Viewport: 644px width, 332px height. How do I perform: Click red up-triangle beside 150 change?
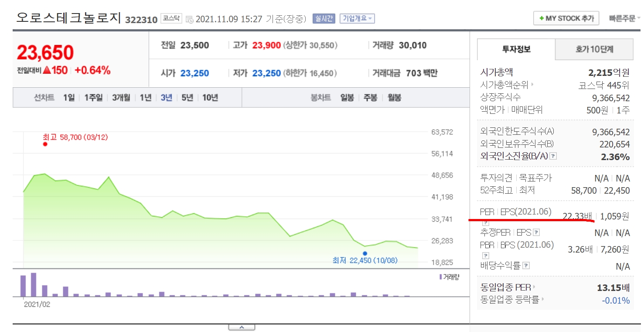click(47, 70)
